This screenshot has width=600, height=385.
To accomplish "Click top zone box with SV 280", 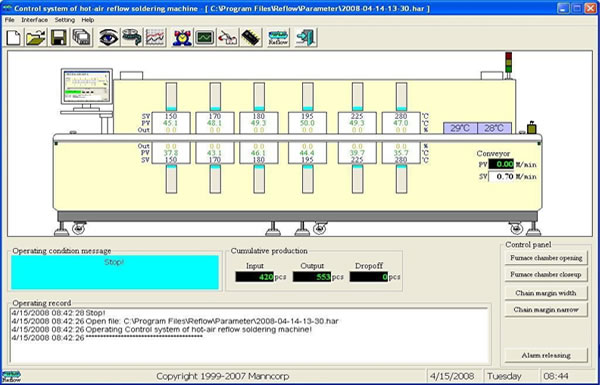I will pyautogui.click(x=401, y=123).
